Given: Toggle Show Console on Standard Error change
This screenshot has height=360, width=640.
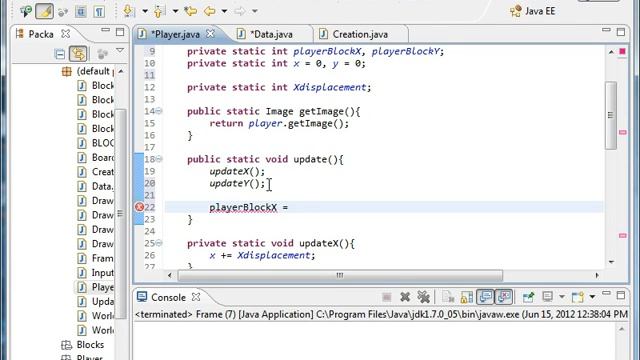Looking at the screenshot, I should click(504, 297).
